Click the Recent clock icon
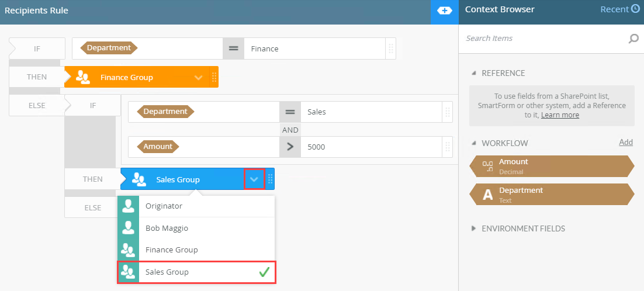 pos(635,9)
